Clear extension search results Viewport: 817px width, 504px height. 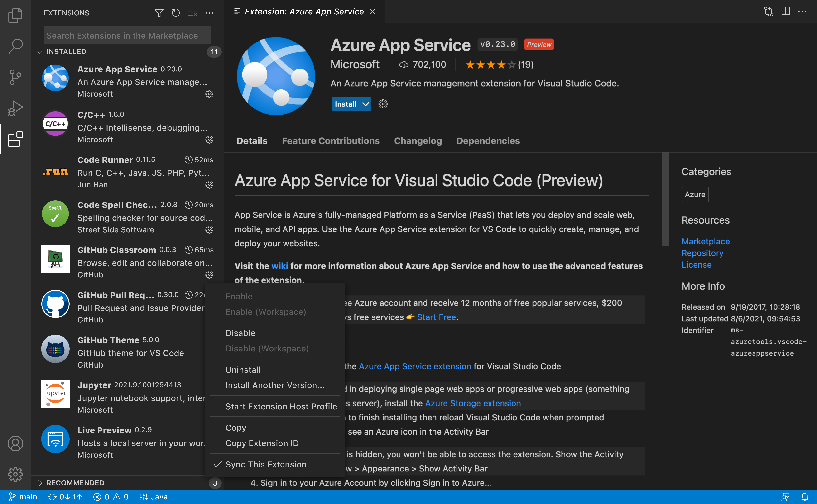(192, 13)
